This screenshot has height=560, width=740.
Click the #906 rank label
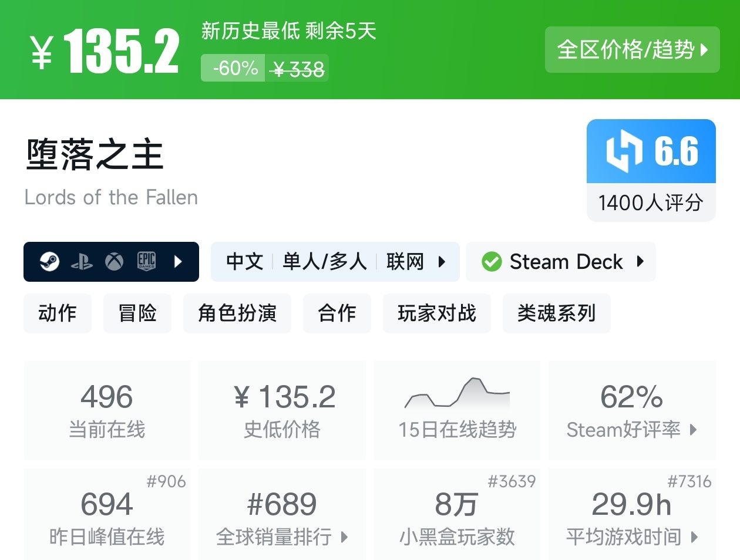[166, 481]
